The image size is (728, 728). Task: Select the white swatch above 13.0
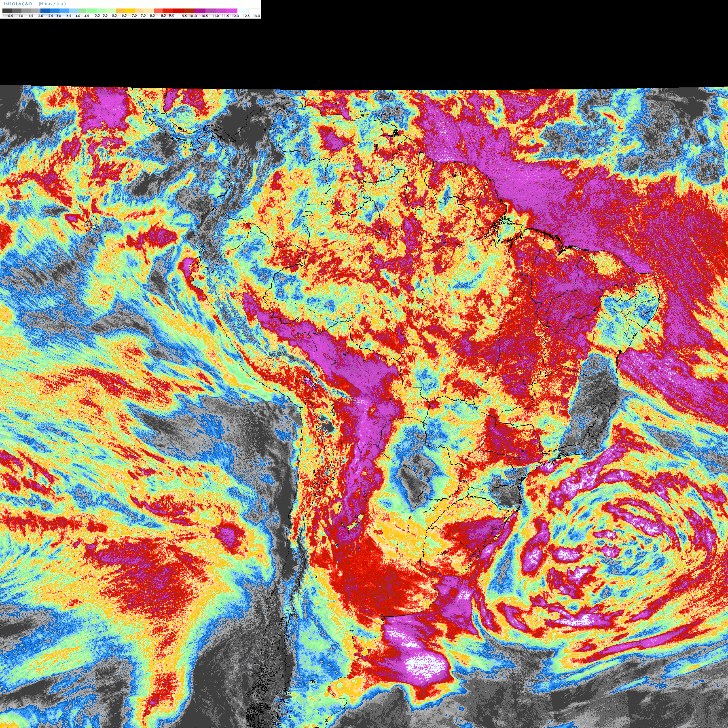(x=254, y=11)
